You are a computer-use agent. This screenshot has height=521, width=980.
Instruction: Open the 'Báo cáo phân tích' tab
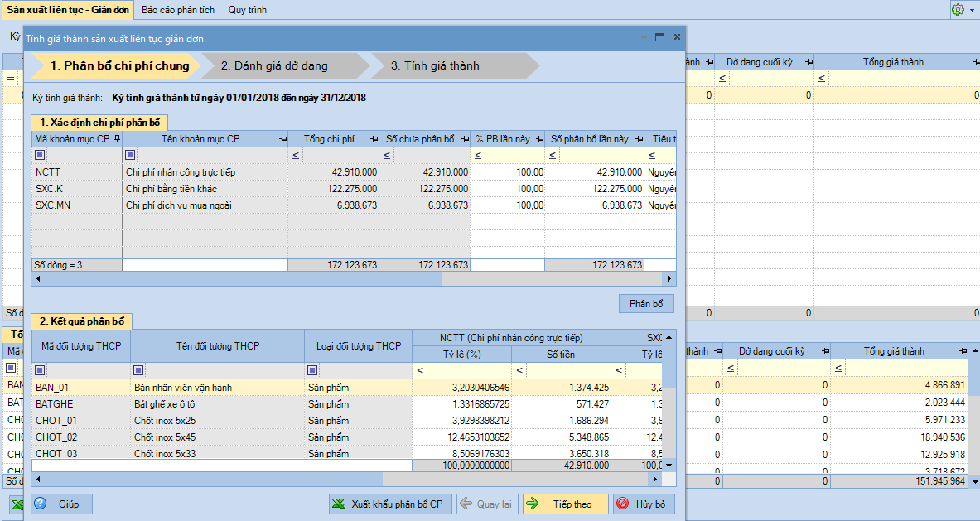tap(178, 10)
